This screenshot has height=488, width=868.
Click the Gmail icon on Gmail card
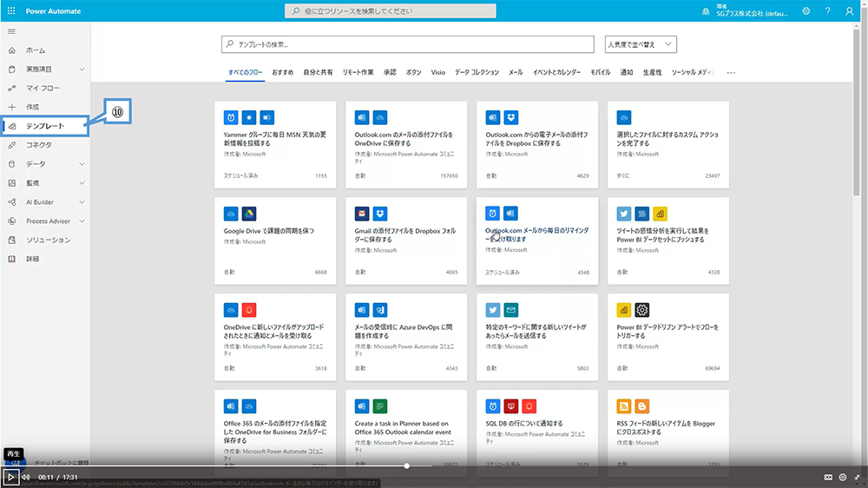point(362,214)
